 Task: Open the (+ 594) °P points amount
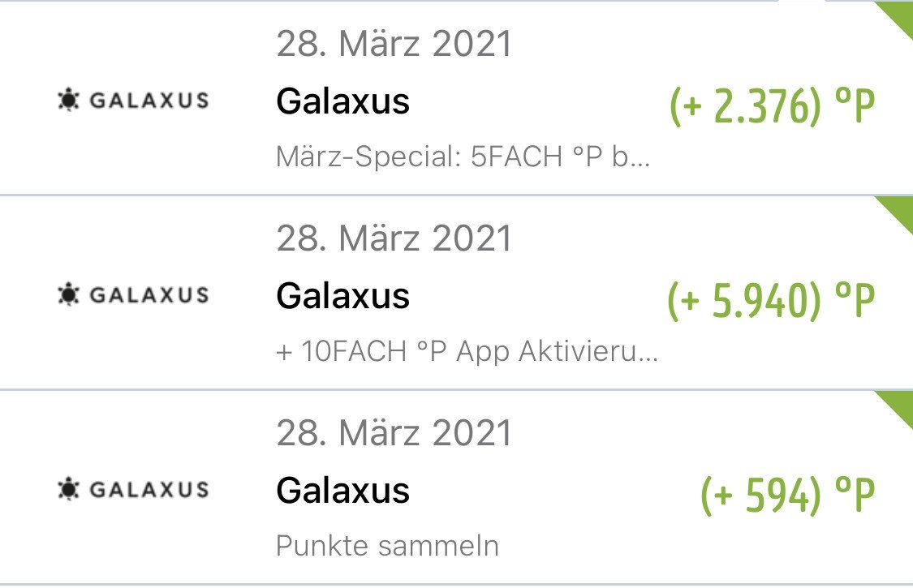coord(788,495)
